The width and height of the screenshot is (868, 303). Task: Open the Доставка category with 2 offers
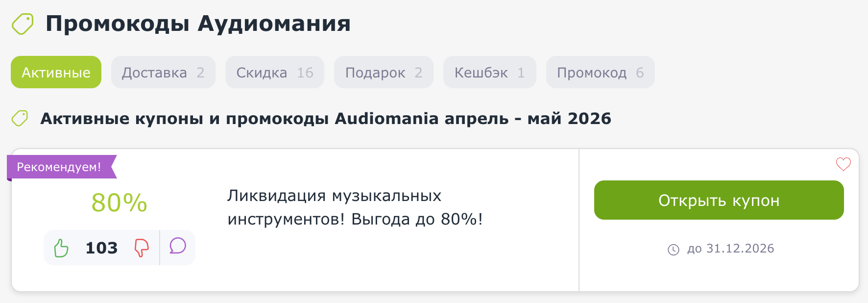(x=163, y=72)
